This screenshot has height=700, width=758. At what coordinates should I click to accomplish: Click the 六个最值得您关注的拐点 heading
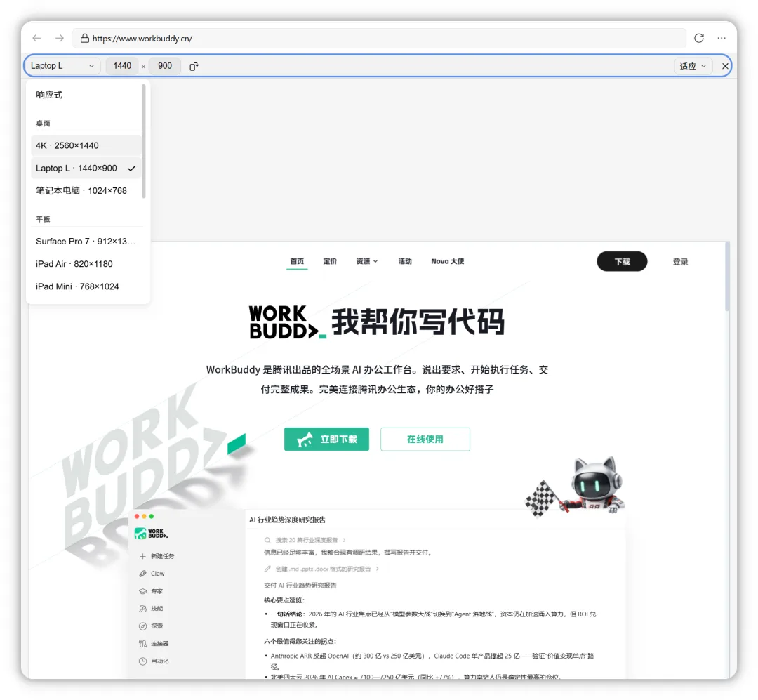[300, 642]
